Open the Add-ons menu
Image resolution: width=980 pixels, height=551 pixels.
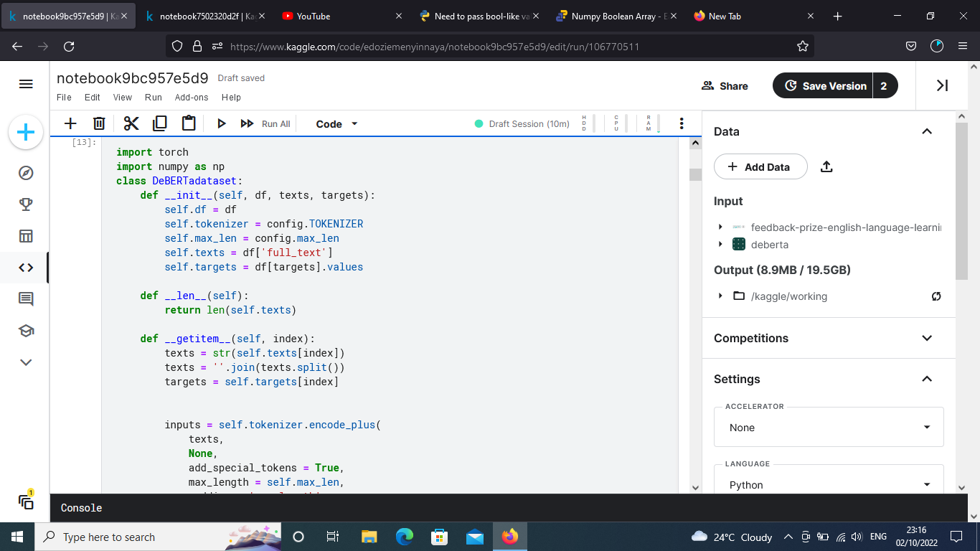[192, 98]
